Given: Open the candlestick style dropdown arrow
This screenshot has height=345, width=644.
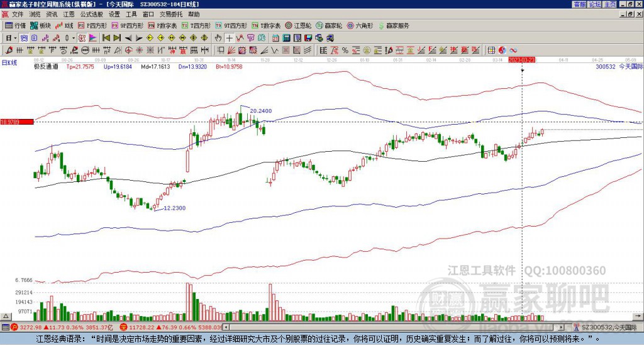Looking at the screenshot, I should tap(74, 38).
